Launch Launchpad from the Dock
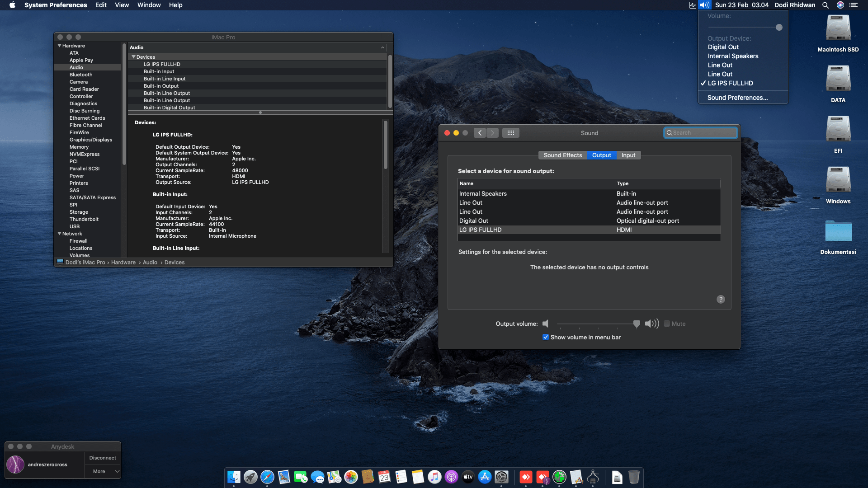Screen dimensions: 868x488 [250, 477]
